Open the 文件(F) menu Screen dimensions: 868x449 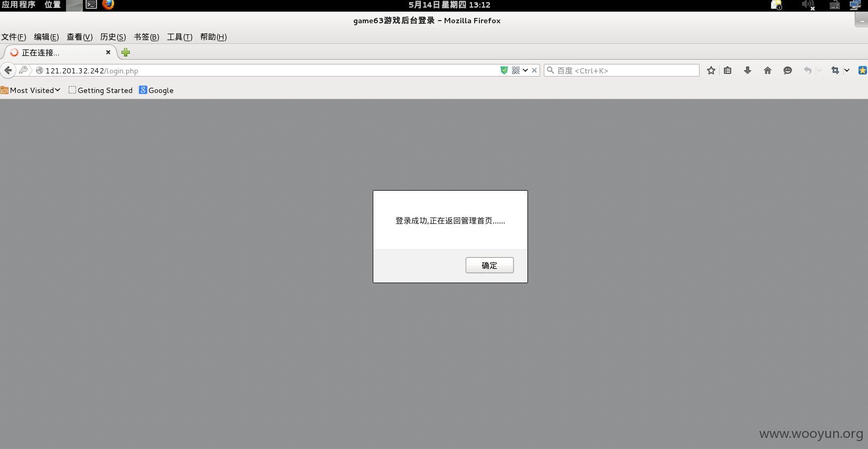click(x=14, y=37)
